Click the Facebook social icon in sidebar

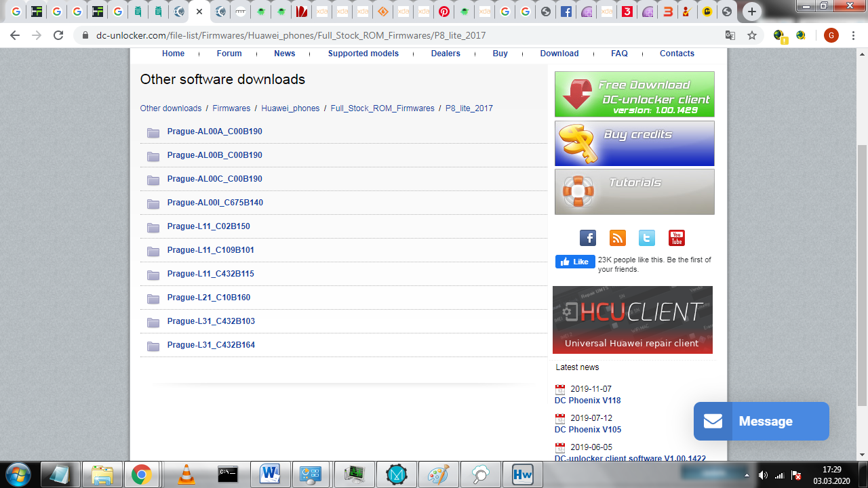coord(588,238)
